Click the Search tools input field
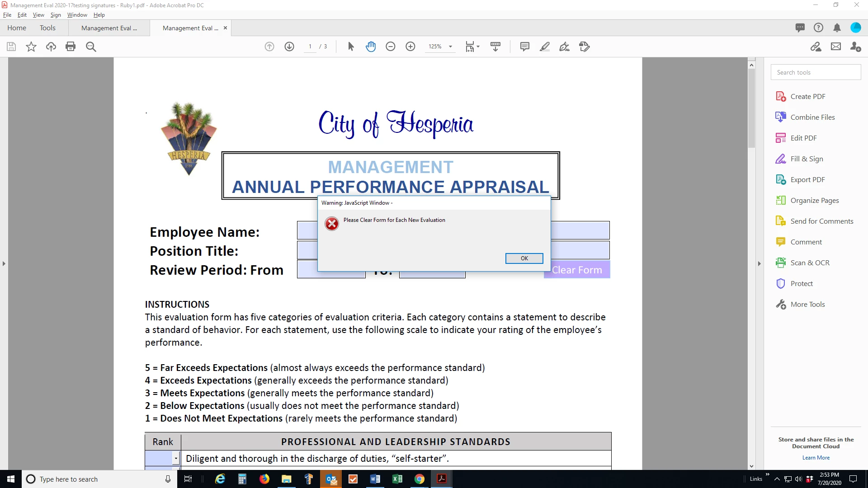Screen dimensions: 868x488 (x=816, y=72)
